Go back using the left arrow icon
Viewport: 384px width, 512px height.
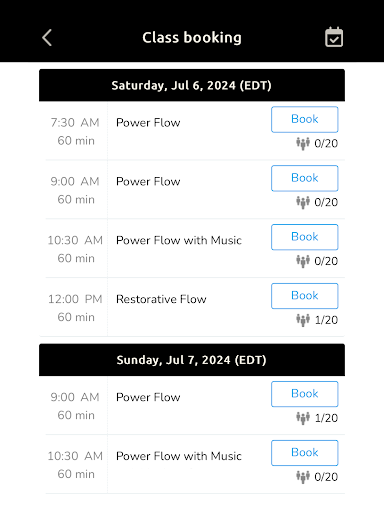coord(47,37)
